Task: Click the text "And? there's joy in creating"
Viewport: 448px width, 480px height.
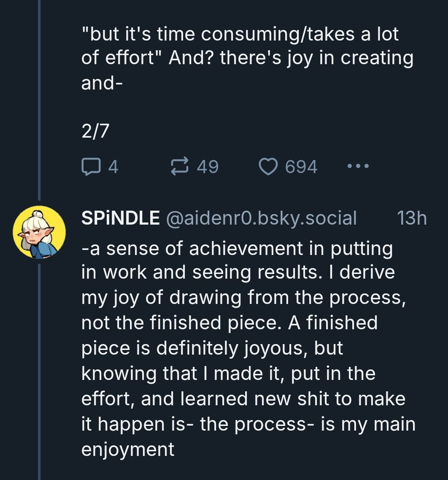Action: [x=291, y=59]
